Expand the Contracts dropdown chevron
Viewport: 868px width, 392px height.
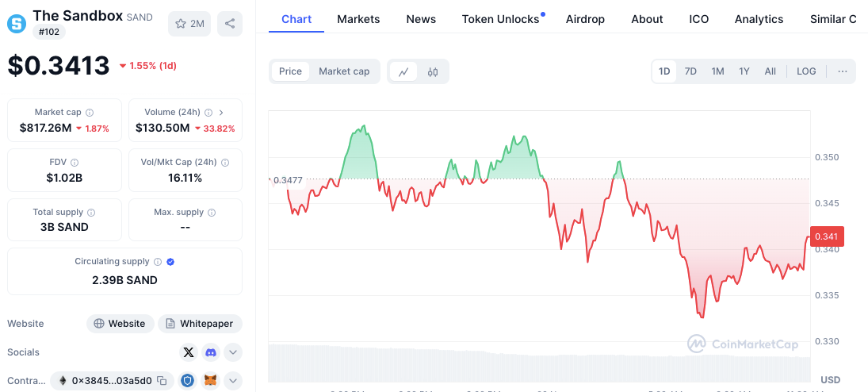(x=233, y=381)
